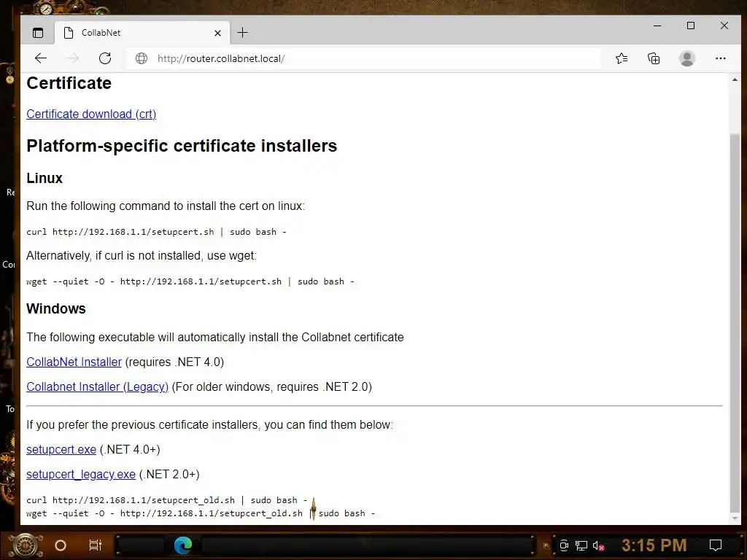
Task: Open the Collabnet Installer (Legacy) link
Action: pos(97,386)
